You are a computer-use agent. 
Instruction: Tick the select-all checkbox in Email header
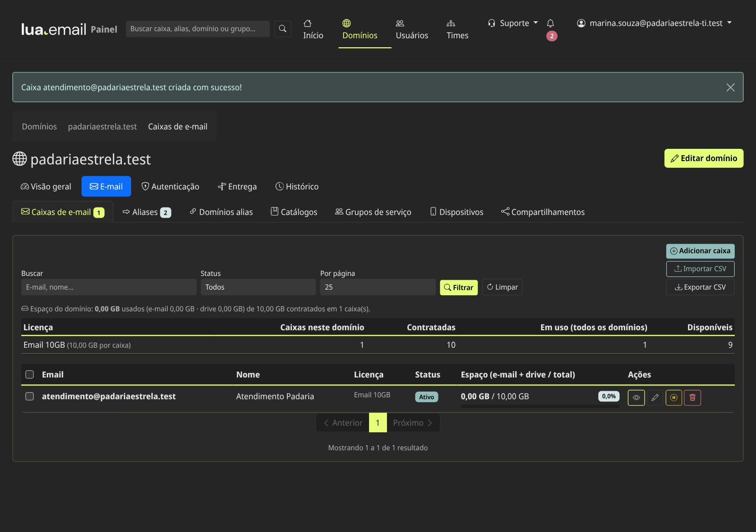point(30,375)
